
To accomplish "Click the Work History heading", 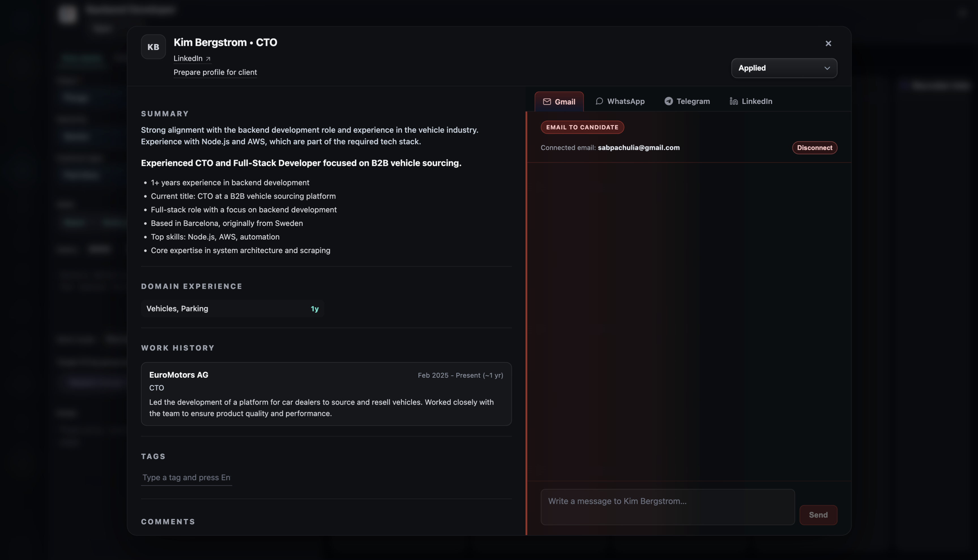I will [178, 348].
